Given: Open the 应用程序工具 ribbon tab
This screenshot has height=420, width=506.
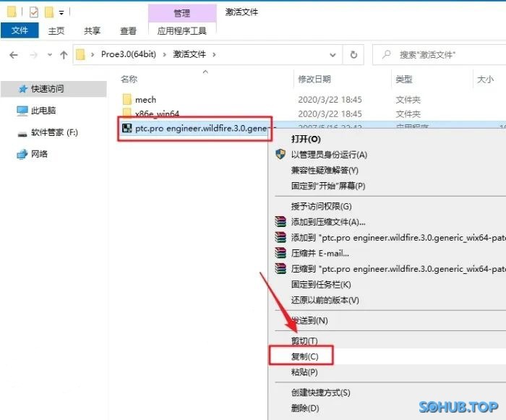Looking at the screenshot, I should point(181,30).
